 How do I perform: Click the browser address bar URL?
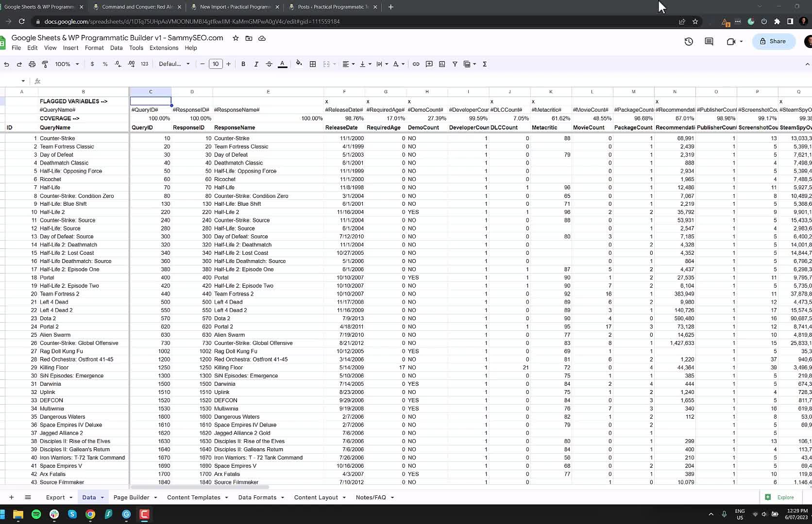(x=192, y=21)
